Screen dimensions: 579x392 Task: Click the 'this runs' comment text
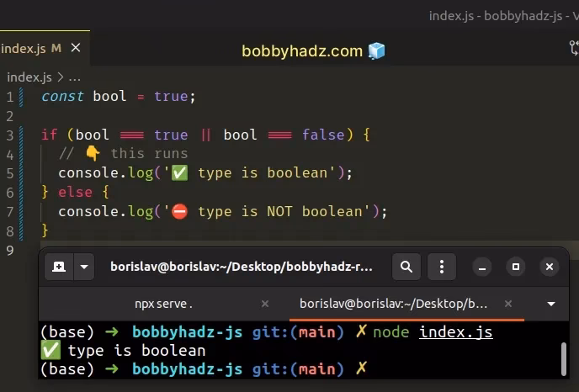(x=149, y=153)
